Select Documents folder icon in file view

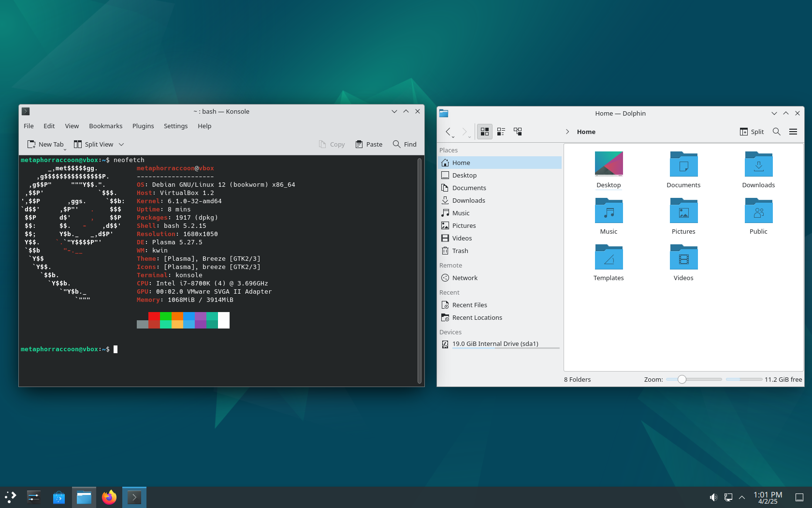coord(683,164)
